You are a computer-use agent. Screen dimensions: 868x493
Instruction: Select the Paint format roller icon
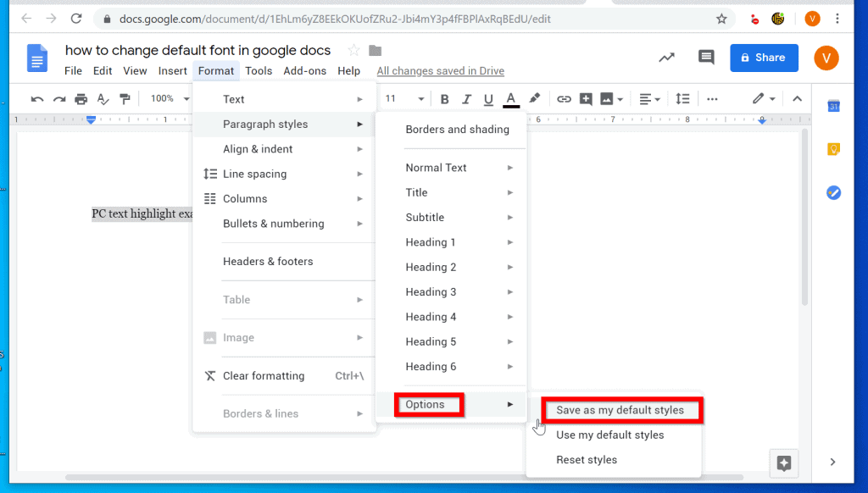coord(125,99)
